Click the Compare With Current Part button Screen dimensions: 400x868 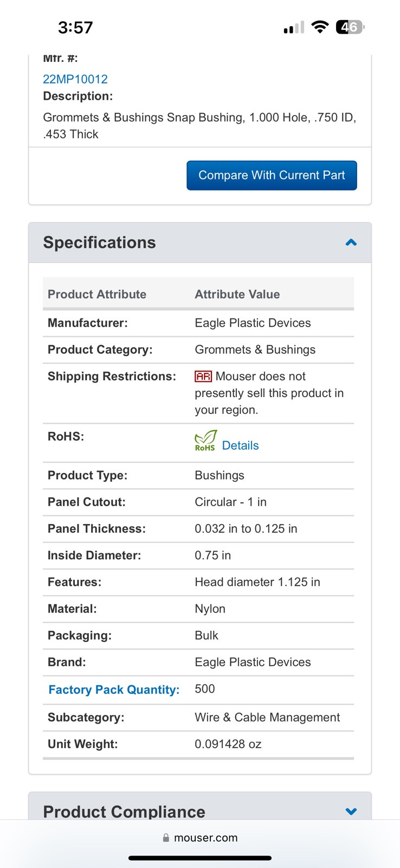(272, 175)
